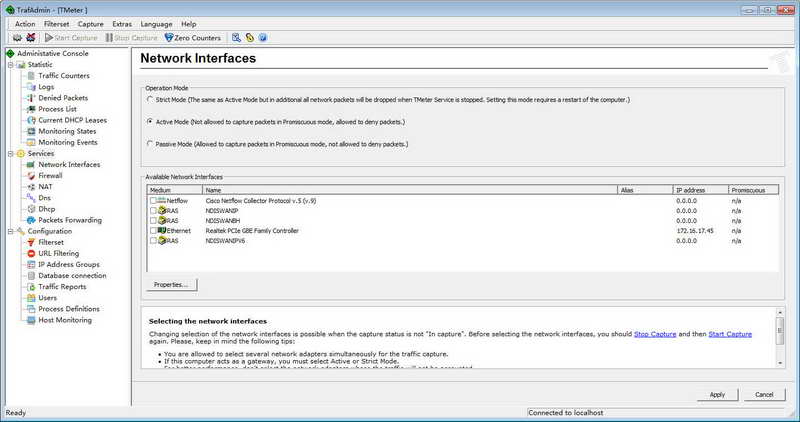Open IP Address Groups node
This screenshot has height=422, width=800.
tap(69, 264)
